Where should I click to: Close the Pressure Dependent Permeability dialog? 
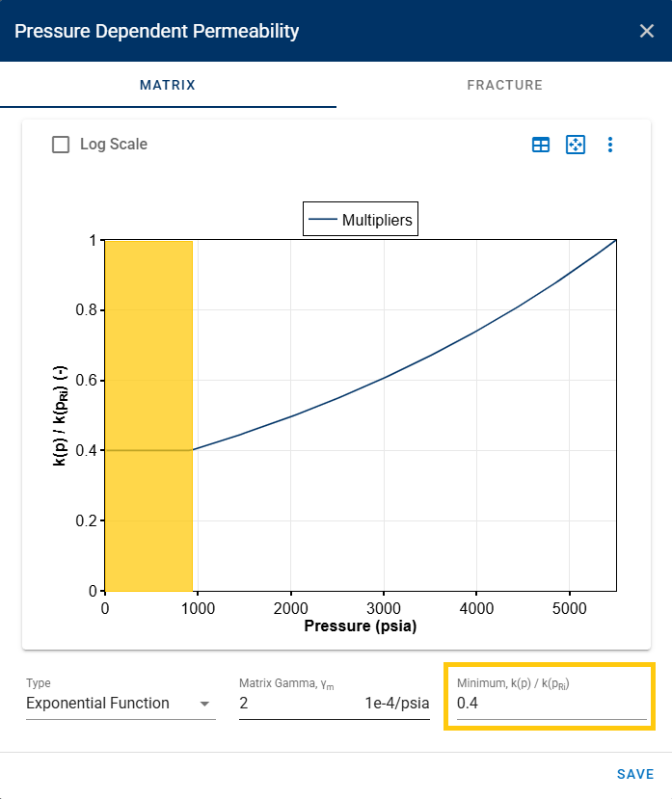pos(647,30)
